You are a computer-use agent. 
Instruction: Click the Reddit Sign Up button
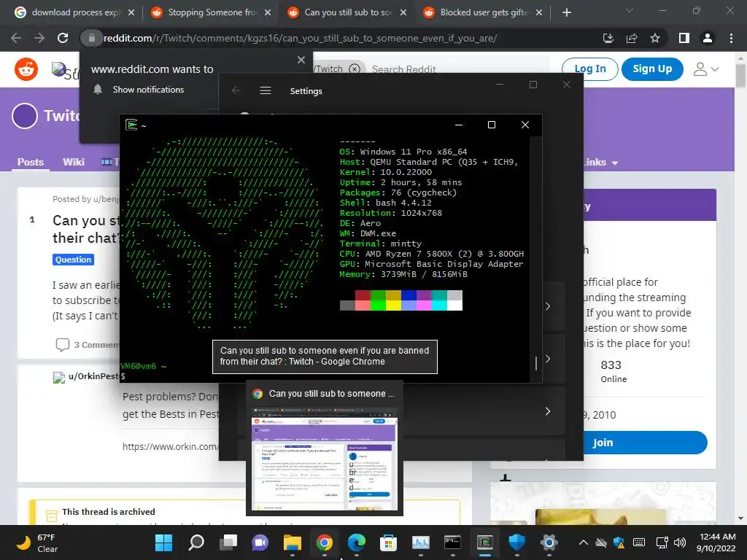651,69
